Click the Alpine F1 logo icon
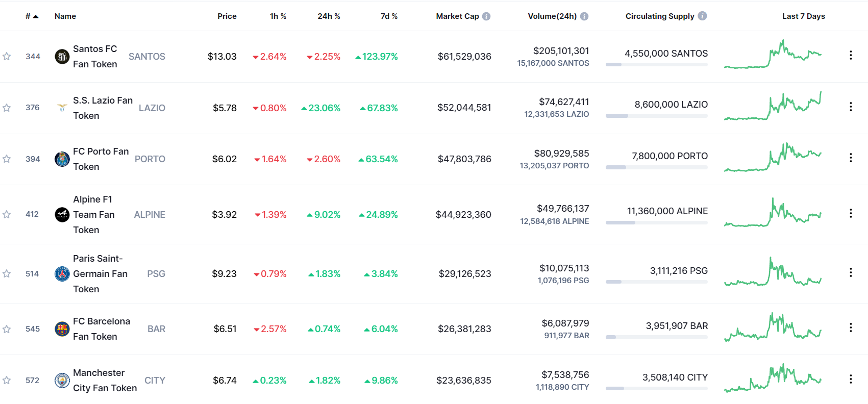The width and height of the screenshot is (868, 404). click(62, 214)
